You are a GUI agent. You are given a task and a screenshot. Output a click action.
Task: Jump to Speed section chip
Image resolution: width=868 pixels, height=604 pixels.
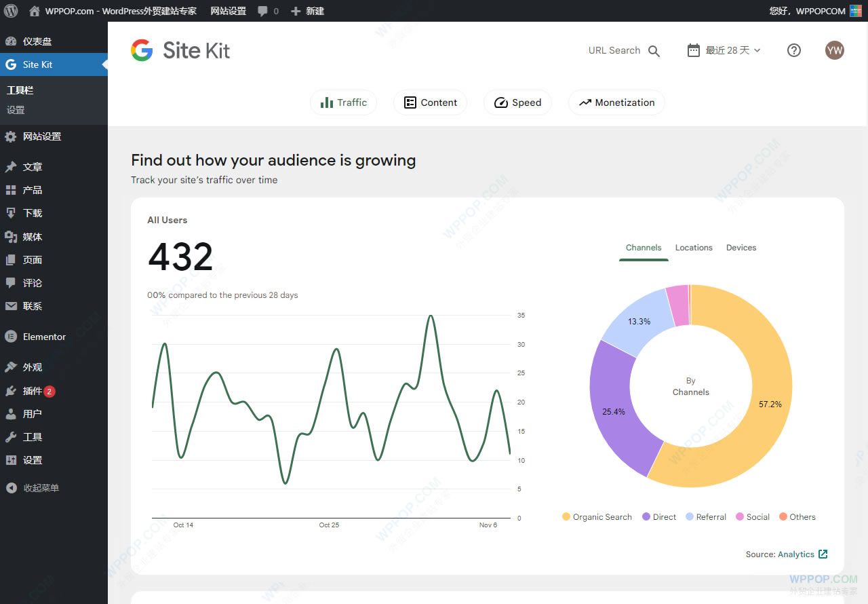(x=517, y=102)
